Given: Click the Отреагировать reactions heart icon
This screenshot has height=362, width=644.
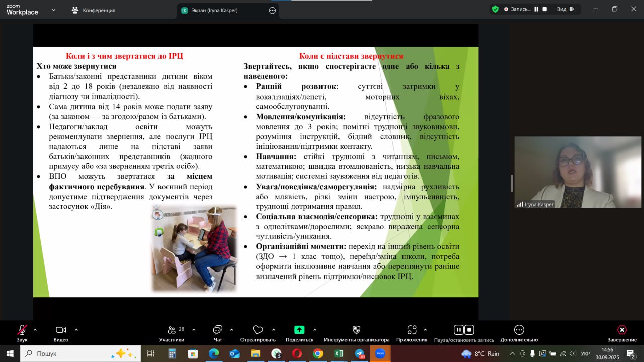Looking at the screenshot, I should point(258,330).
